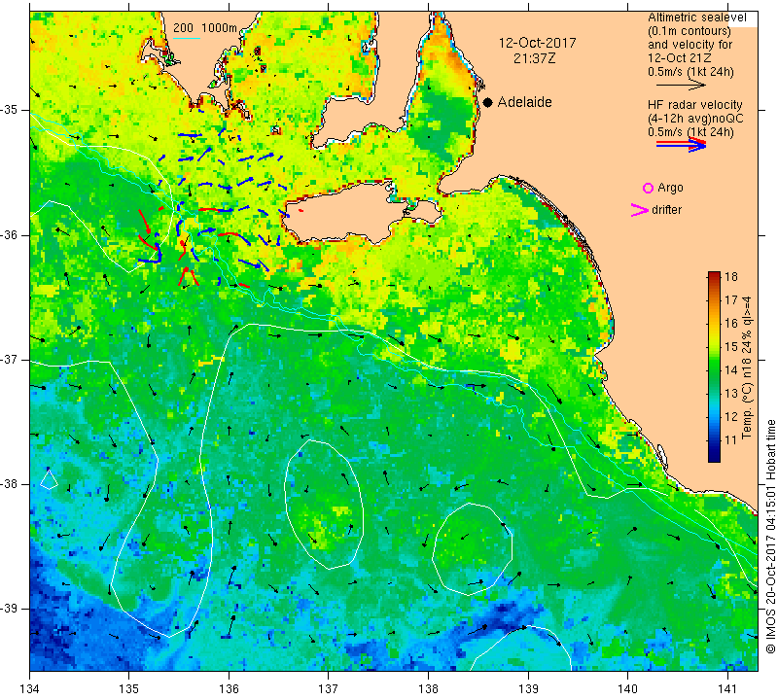Image resolution: width=778 pixels, height=700 pixels.
Task: Click the 'Argo' legend label
Action: click(670, 188)
